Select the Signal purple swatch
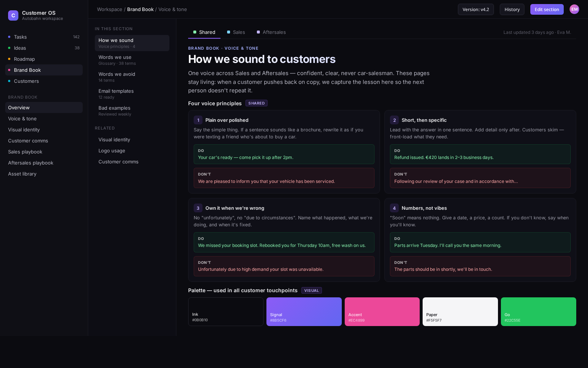588x368 pixels. click(304, 312)
